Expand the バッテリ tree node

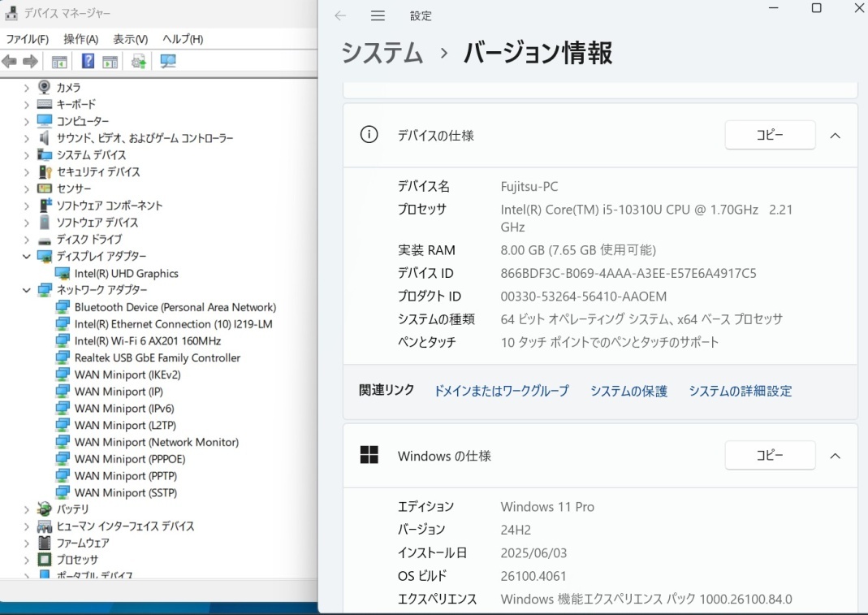(26, 509)
